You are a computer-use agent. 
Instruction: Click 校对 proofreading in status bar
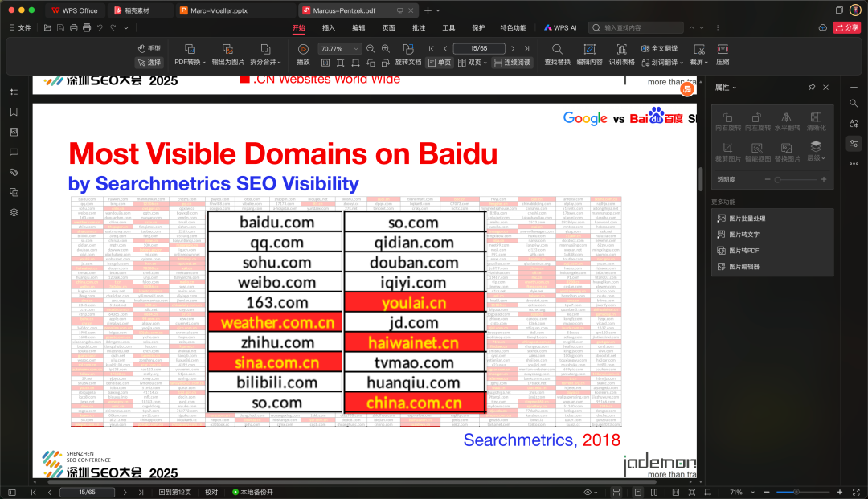click(x=211, y=492)
